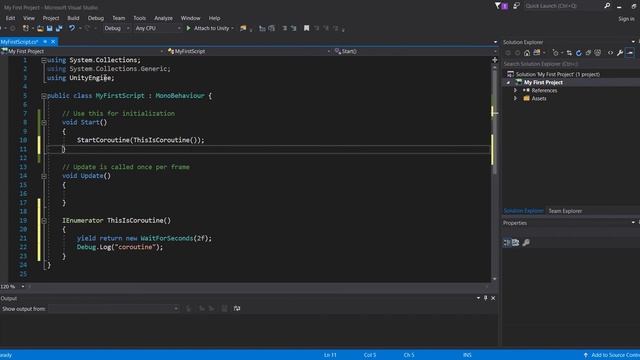The width and height of the screenshot is (640, 360).
Task: Open the View menu
Action: click(x=29, y=18)
